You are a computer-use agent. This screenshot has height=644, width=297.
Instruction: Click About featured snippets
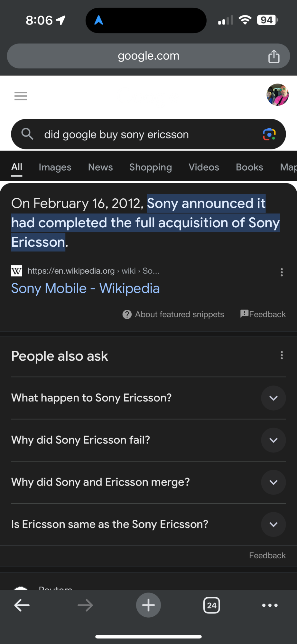(x=173, y=314)
